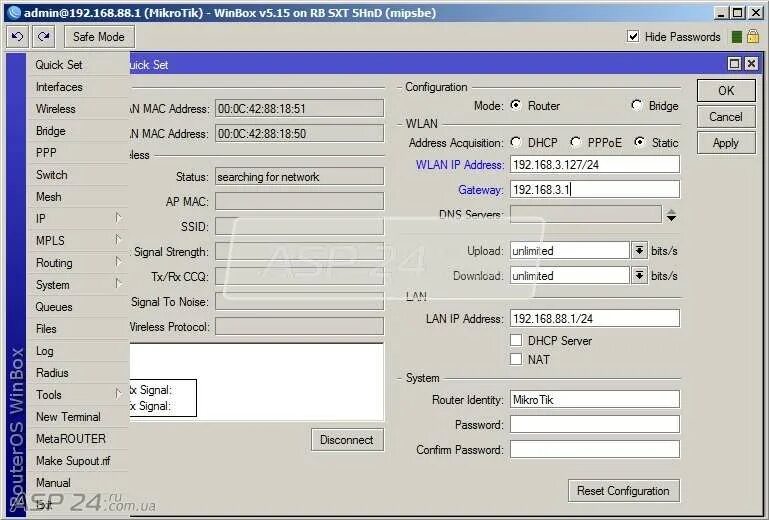Click the DNS Servers field
The width and height of the screenshot is (769, 520).
click(x=586, y=214)
